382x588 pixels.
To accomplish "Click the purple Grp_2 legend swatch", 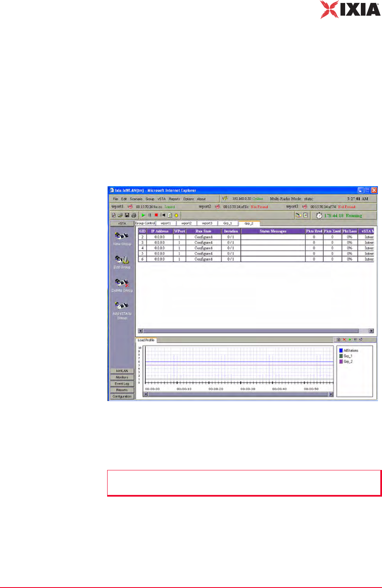I will [x=341, y=362].
